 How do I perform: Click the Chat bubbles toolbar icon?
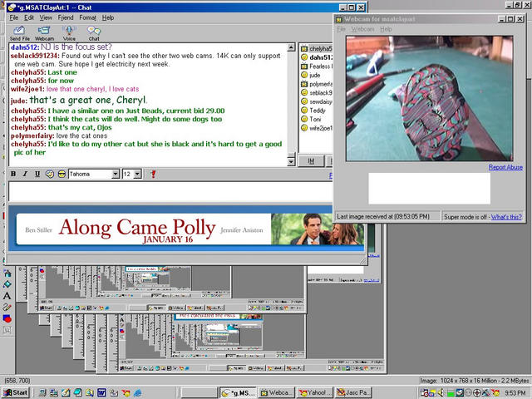click(x=94, y=33)
